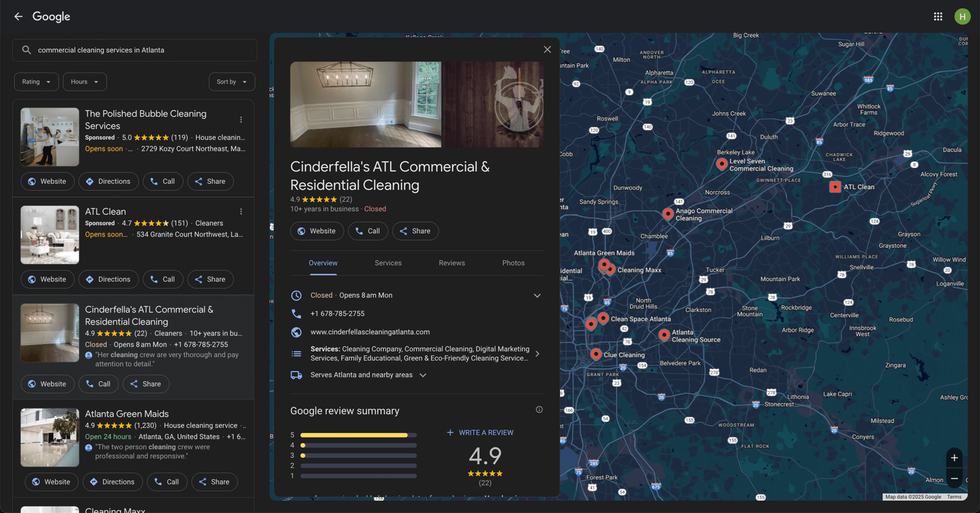Open the Sort by dropdown
This screenshot has width=980, height=513.
(x=232, y=81)
